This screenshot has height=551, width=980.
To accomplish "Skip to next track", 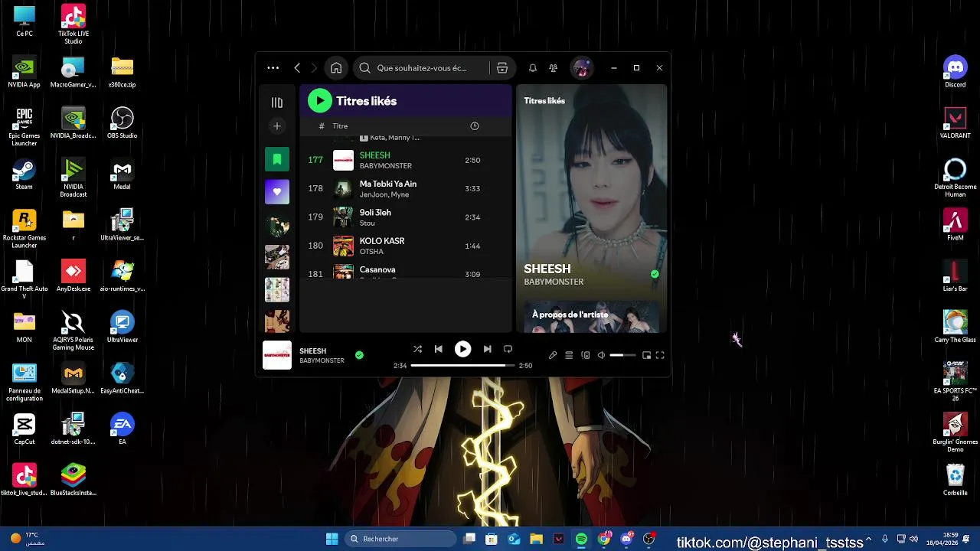I will (x=488, y=349).
